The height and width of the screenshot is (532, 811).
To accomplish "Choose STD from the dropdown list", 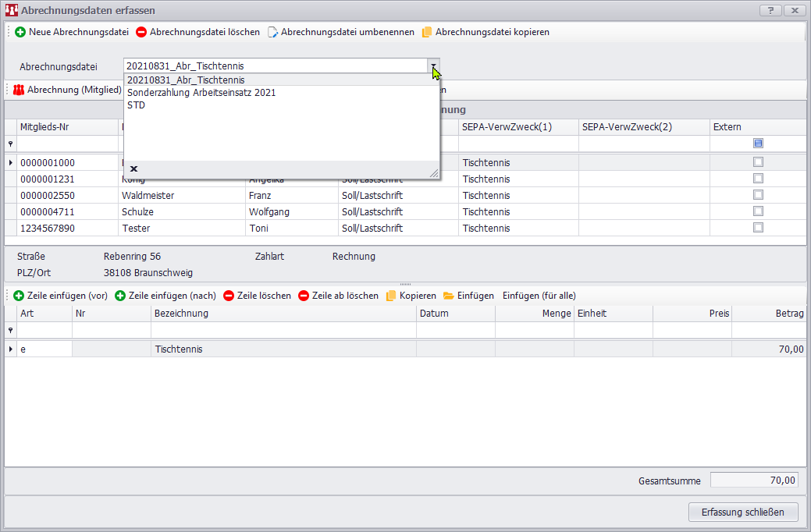I will [137, 105].
